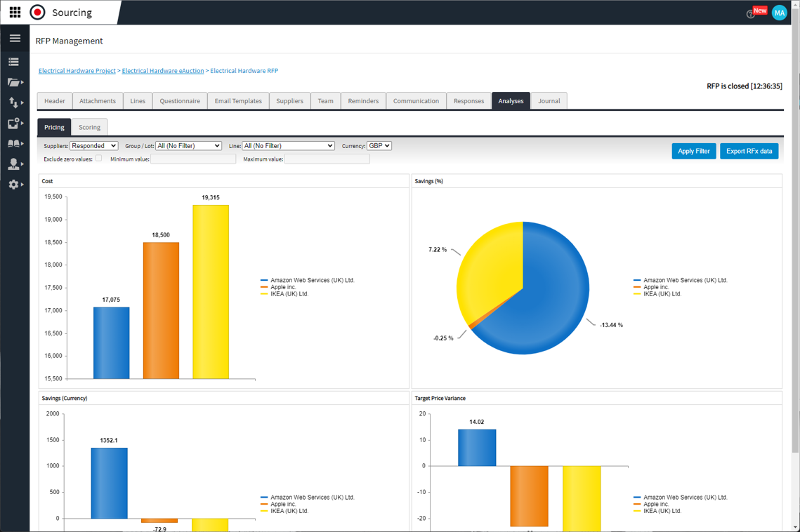Open the inbox tray sidebar icon
800x532 pixels.
point(13,124)
